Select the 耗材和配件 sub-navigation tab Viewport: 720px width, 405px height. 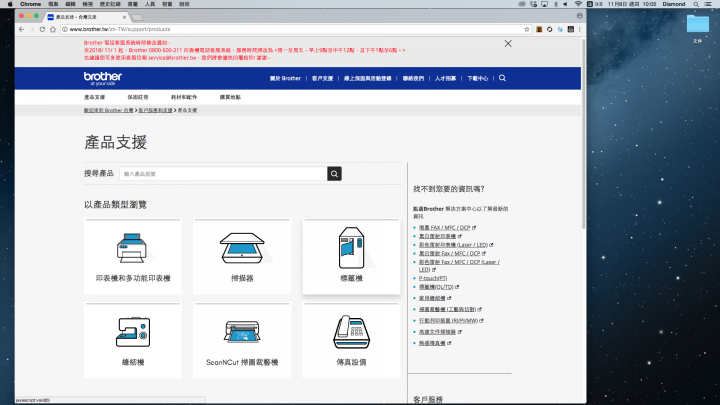point(184,97)
